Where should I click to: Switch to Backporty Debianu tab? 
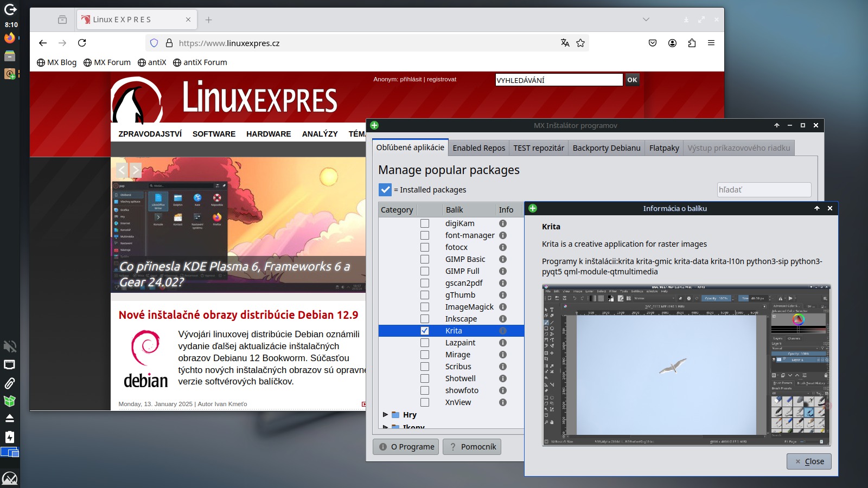click(x=607, y=148)
